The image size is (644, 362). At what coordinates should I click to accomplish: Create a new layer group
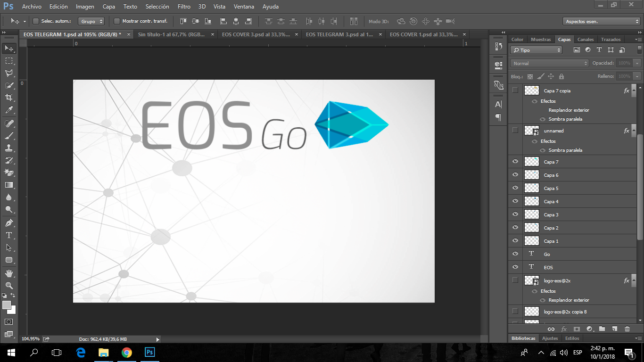coord(602,329)
